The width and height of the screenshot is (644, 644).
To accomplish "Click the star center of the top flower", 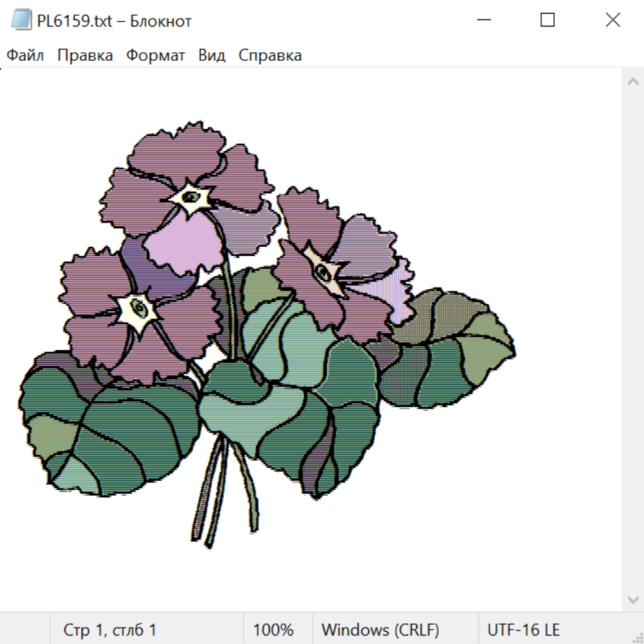I will [x=190, y=197].
